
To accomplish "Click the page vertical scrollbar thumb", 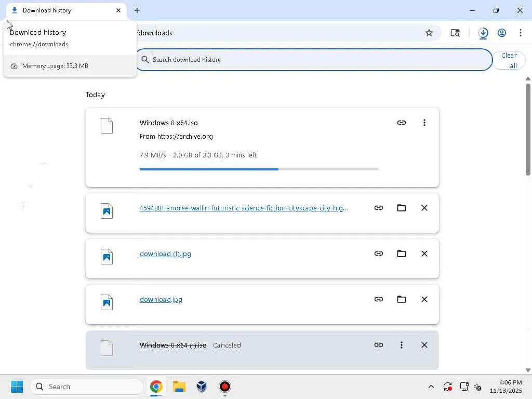I will (x=528, y=129).
